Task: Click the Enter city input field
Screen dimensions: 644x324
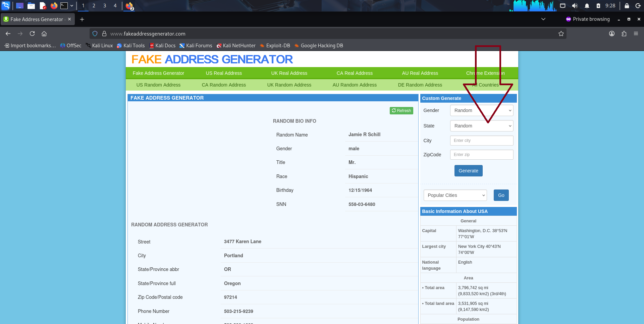Action: (482, 141)
